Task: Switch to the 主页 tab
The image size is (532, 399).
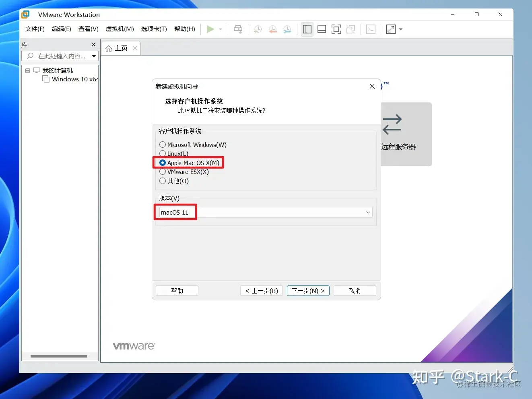Action: (121, 48)
